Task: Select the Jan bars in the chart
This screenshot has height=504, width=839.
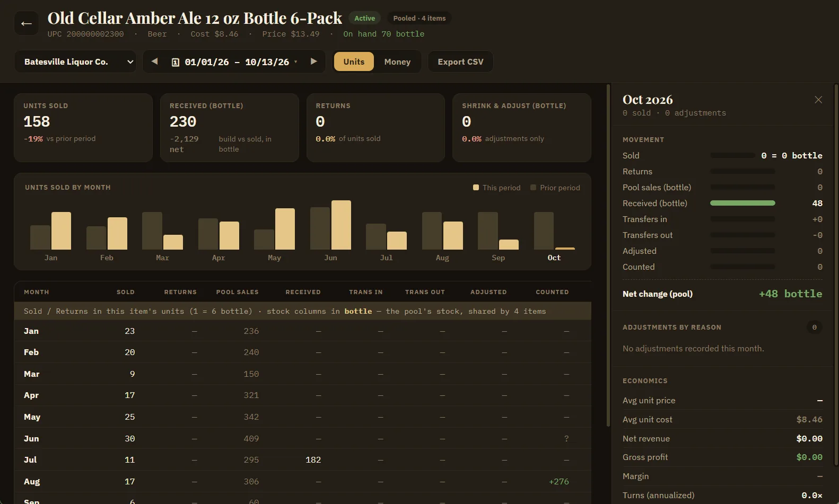Action: point(51,231)
